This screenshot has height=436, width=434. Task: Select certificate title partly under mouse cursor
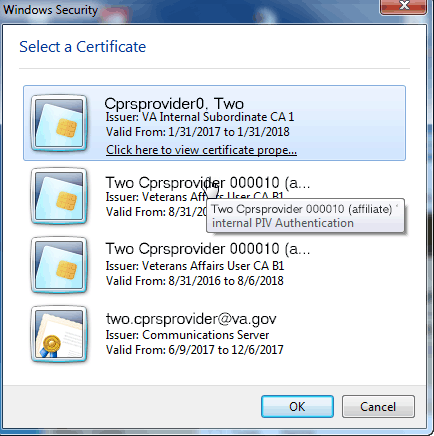coord(208,183)
